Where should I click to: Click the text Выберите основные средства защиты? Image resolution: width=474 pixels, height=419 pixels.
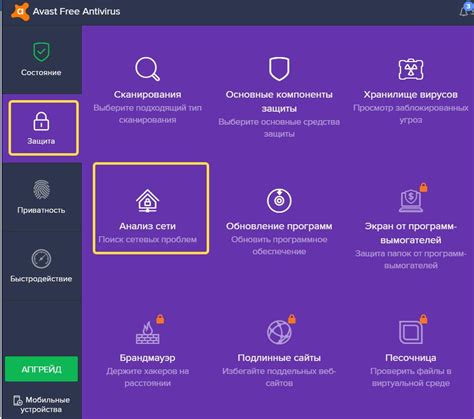pos(279,128)
